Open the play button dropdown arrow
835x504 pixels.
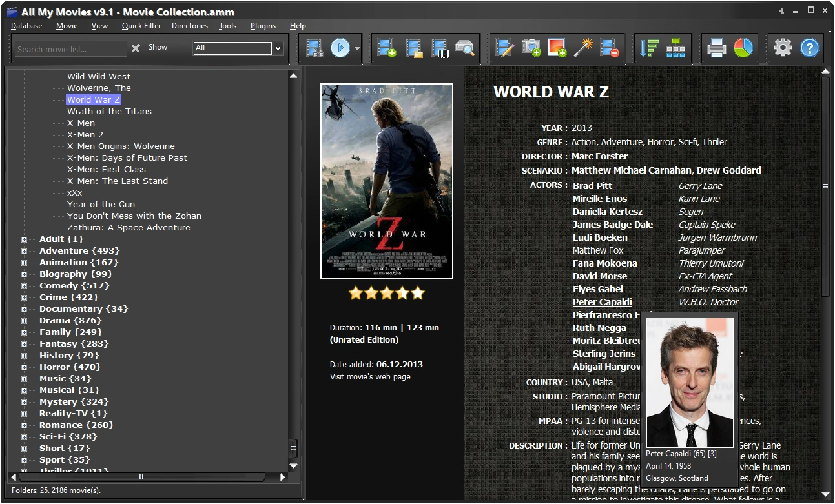click(x=357, y=48)
